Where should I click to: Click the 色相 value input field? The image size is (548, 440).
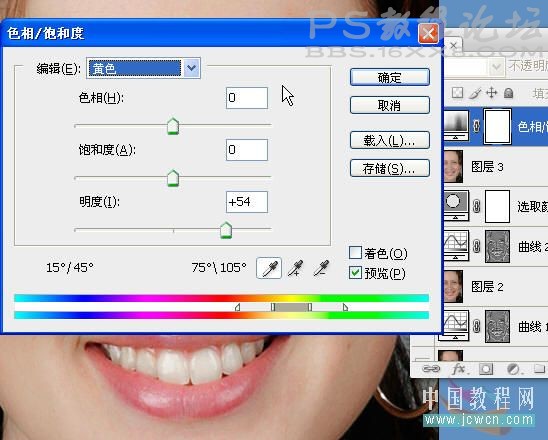(247, 98)
